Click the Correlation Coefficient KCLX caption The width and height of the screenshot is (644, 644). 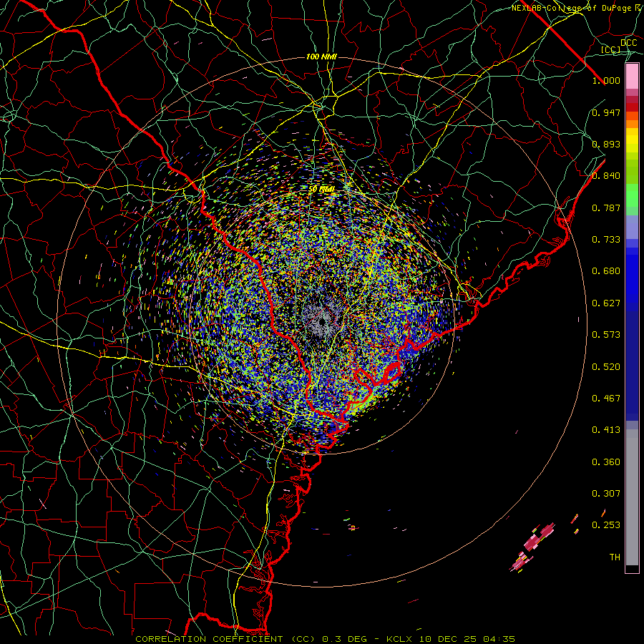coord(326,639)
